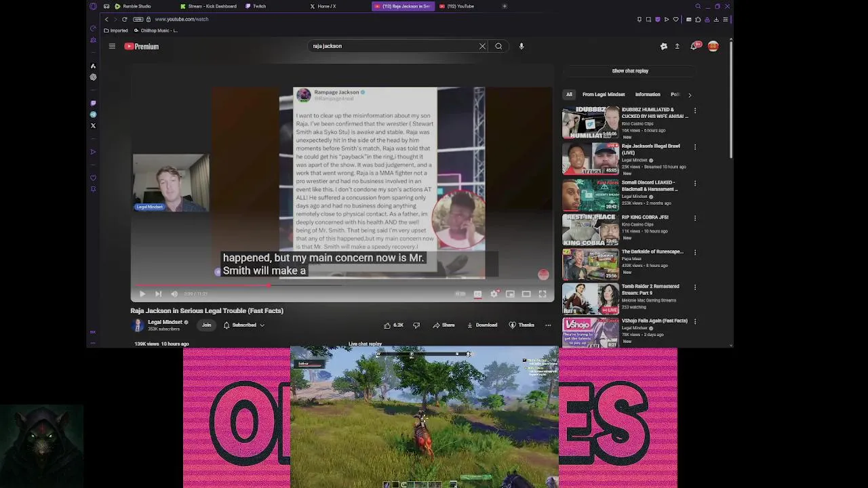This screenshot has height=488, width=868.
Task: Open the YouTube guide hamburger menu
Action: click(x=112, y=46)
